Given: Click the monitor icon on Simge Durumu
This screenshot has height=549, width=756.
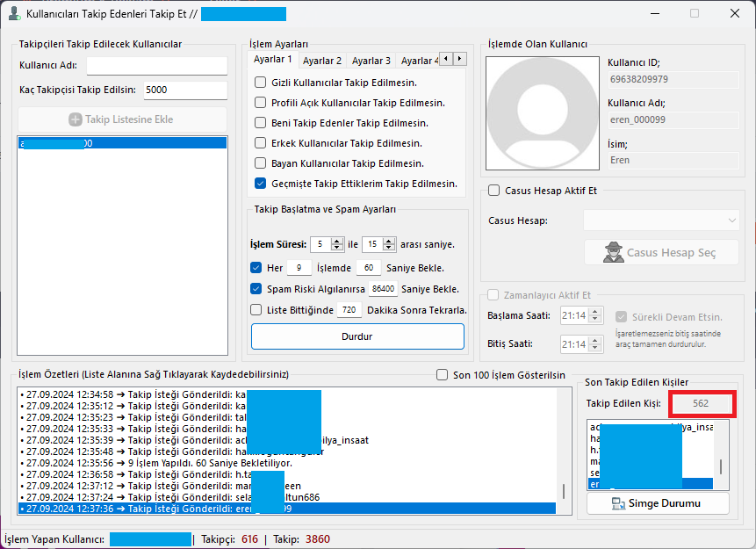Looking at the screenshot, I should pyautogui.click(x=618, y=503).
